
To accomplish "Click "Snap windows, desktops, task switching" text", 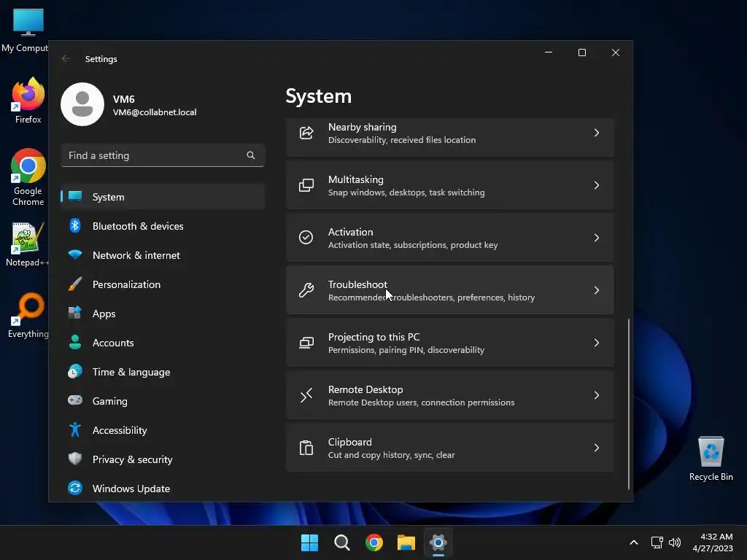I will pos(406,192).
